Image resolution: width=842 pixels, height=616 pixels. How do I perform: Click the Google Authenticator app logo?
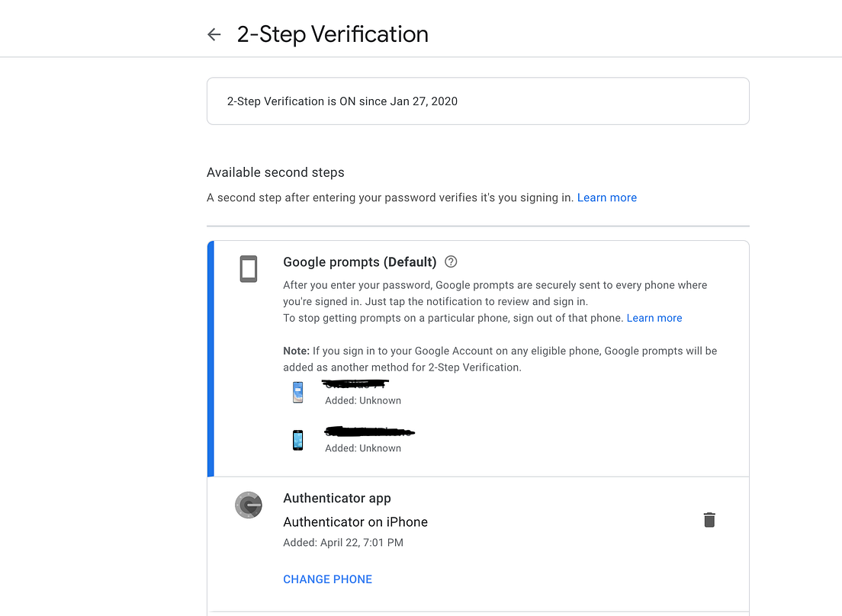click(x=248, y=505)
